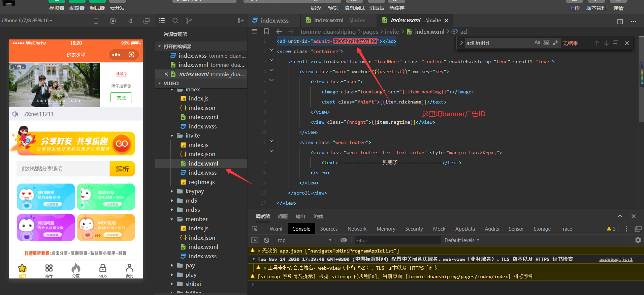Click the console Filter input field

pyautogui.click(x=397, y=240)
